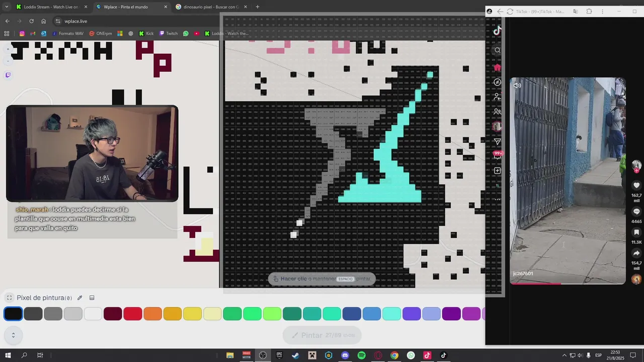Open TikTok video comments 4465
644x362 pixels.
pyautogui.click(x=636, y=212)
